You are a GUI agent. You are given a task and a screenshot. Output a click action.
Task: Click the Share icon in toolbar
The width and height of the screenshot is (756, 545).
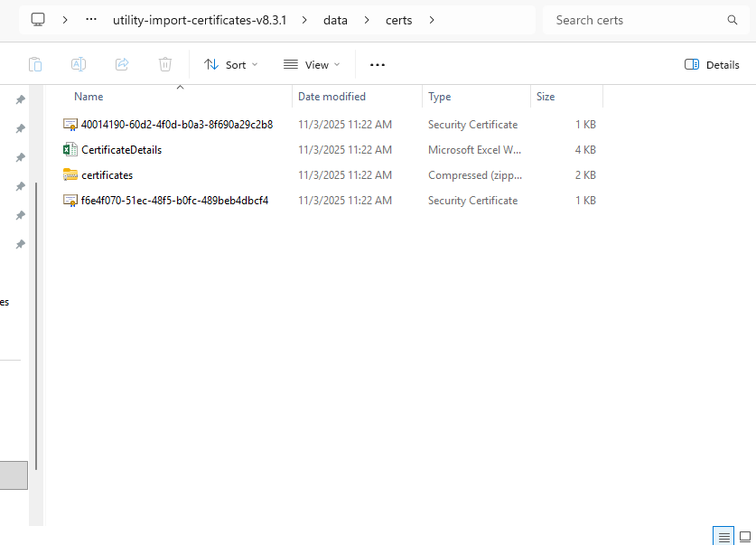[122, 64]
